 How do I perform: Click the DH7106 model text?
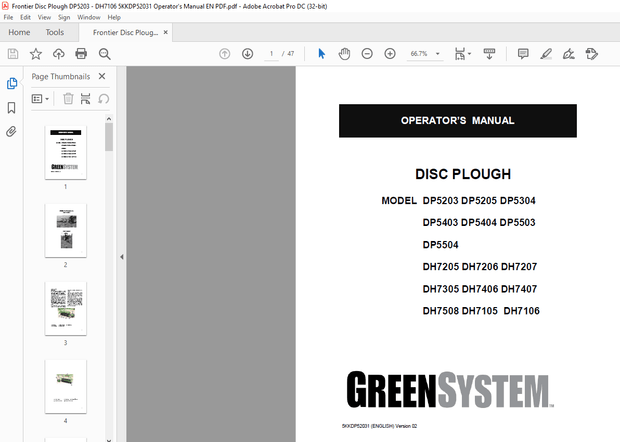click(x=522, y=311)
